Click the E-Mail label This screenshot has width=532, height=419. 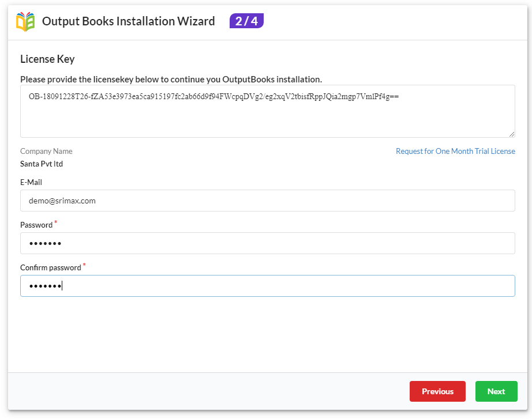(31, 182)
